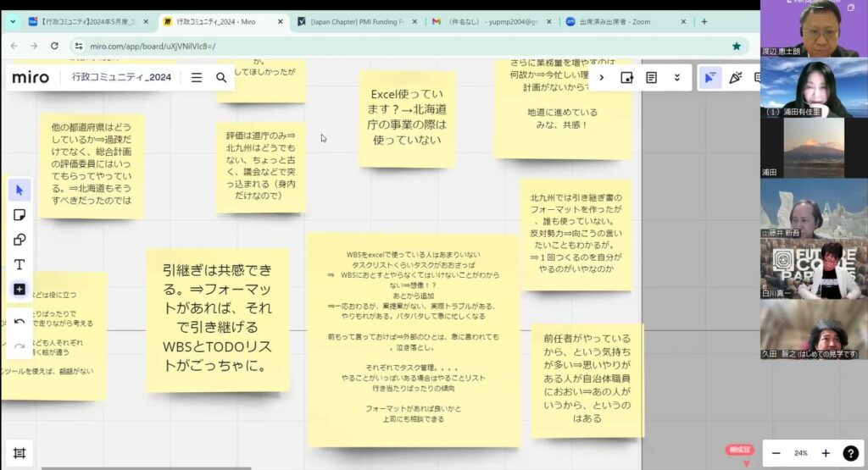Click the 浦田 Mt. Fuji video thumbnail

pos(814,147)
